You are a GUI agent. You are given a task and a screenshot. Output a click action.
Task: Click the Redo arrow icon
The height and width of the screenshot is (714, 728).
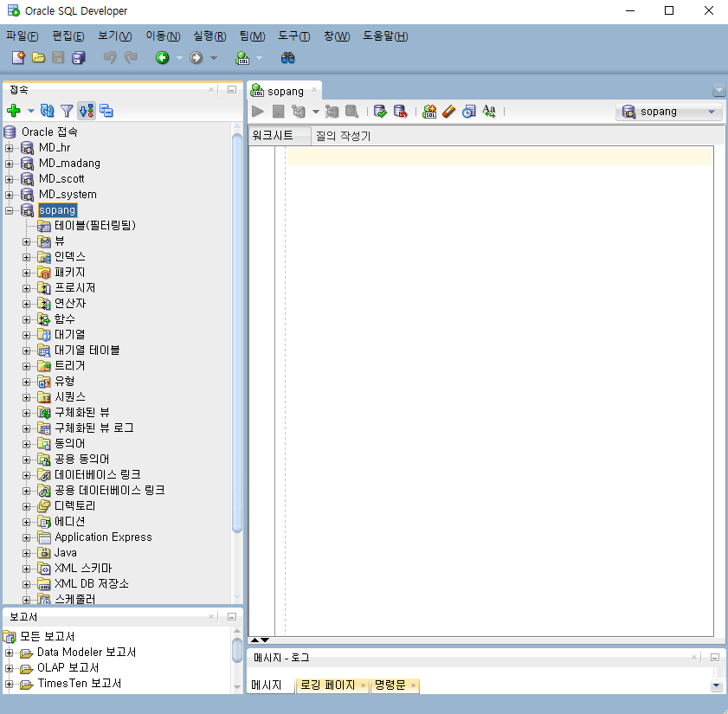point(131,58)
